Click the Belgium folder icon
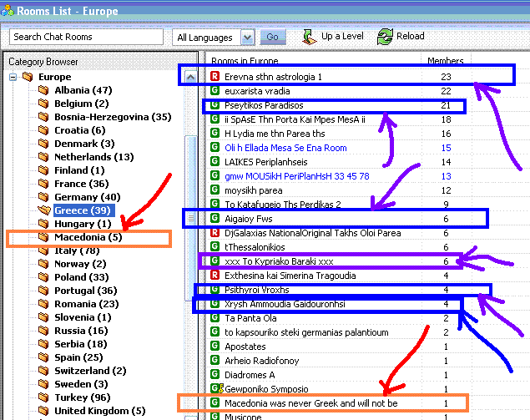The width and height of the screenshot is (530, 420). point(43,104)
